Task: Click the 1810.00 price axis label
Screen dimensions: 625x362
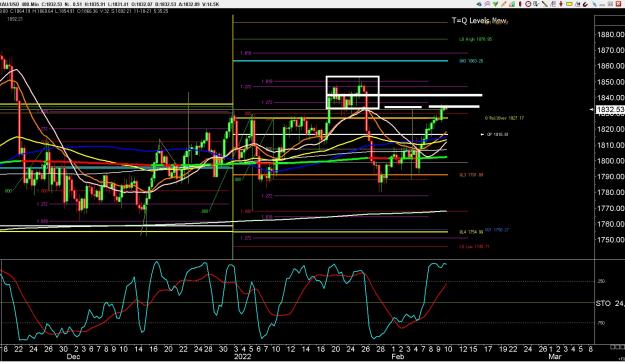Action: (x=610, y=145)
